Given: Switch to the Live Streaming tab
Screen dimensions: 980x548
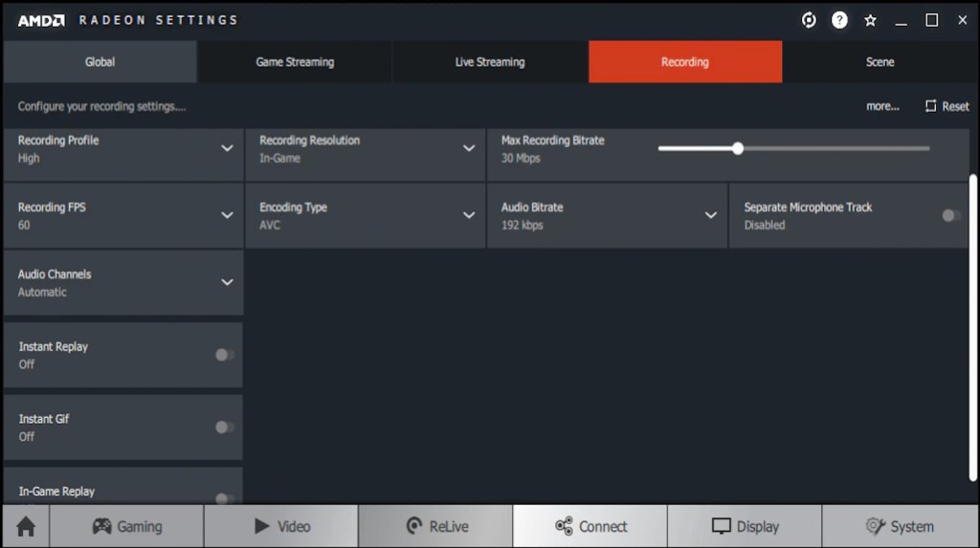Looking at the screenshot, I should pos(490,62).
